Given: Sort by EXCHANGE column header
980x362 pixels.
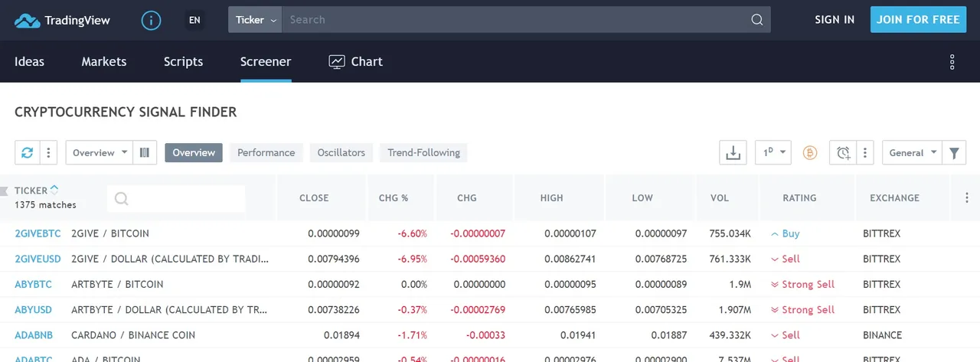Looking at the screenshot, I should click(894, 197).
